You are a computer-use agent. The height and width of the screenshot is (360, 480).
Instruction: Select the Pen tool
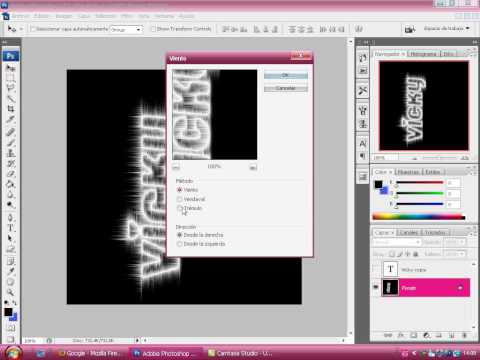[x=11, y=218]
